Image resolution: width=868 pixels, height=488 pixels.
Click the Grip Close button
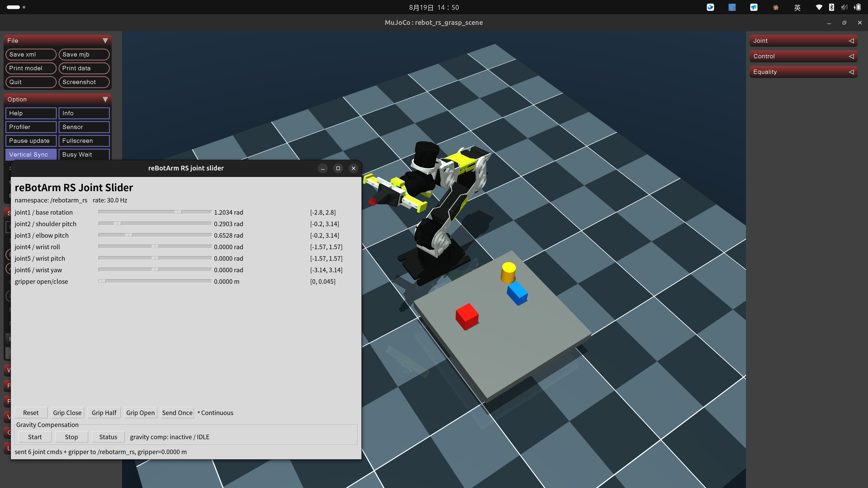click(67, 413)
